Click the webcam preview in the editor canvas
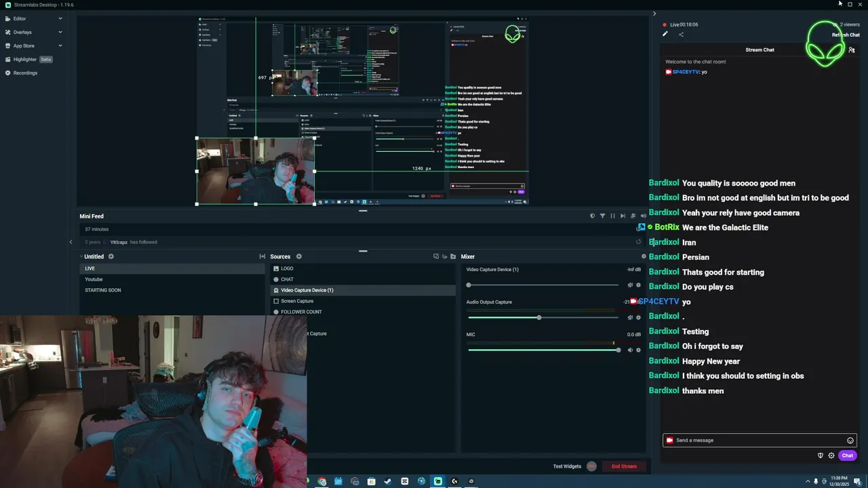868x488 pixels. click(x=256, y=171)
